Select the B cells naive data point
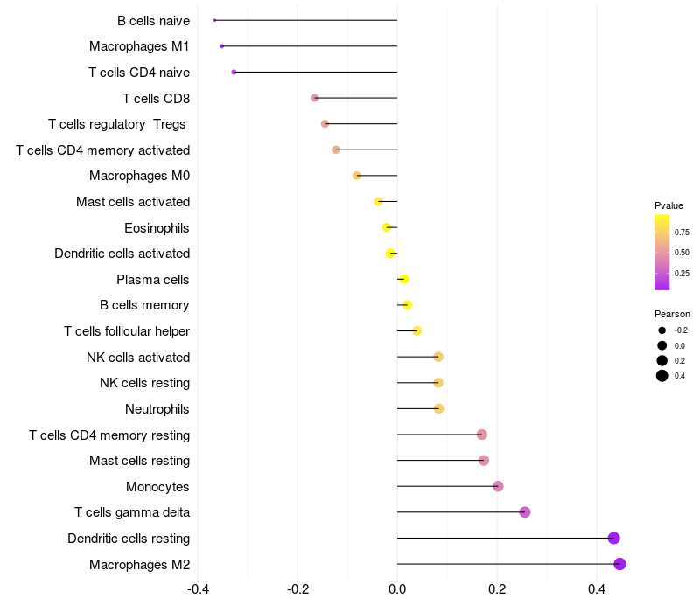 [x=214, y=20]
